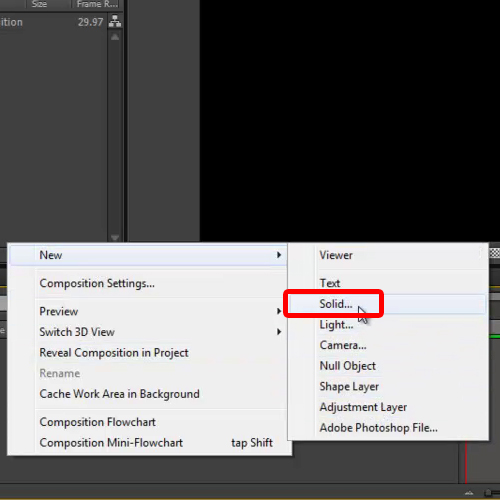Click the Frame Rate column header
This screenshot has height=500, width=500.
pos(97,4)
